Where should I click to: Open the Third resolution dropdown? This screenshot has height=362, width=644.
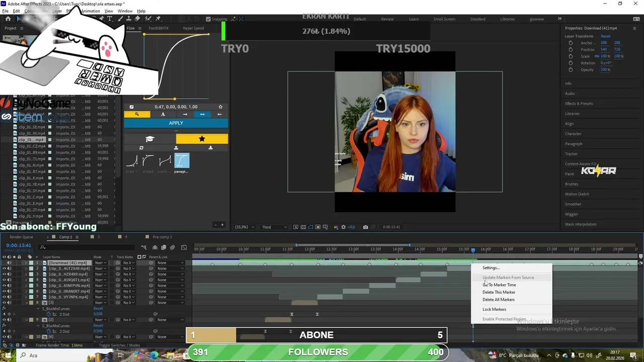[x=274, y=227]
